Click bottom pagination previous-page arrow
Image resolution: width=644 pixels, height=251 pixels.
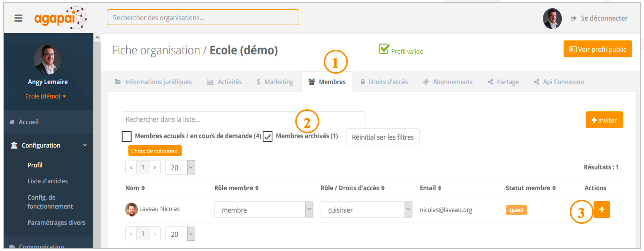pyautogui.click(x=131, y=233)
